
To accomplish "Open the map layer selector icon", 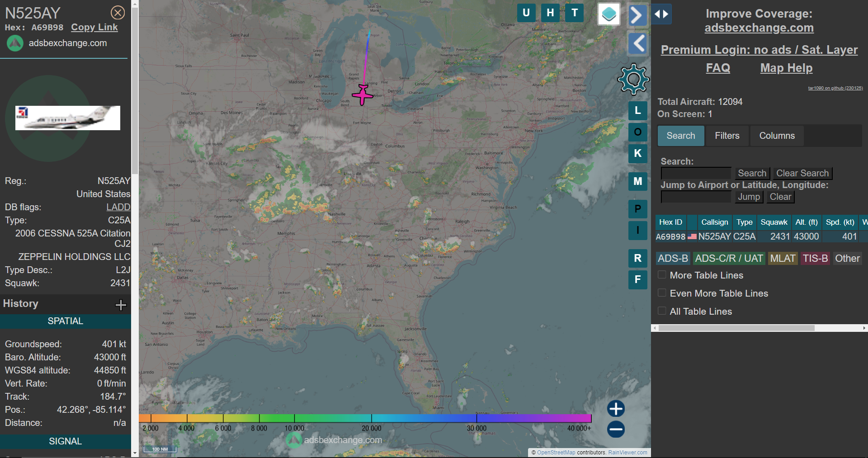I will click(x=609, y=14).
